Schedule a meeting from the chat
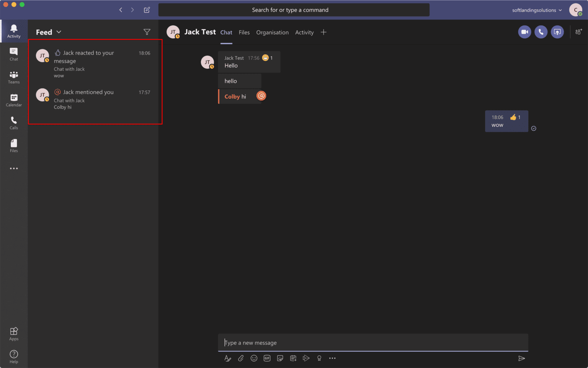The image size is (588, 368). (x=293, y=358)
